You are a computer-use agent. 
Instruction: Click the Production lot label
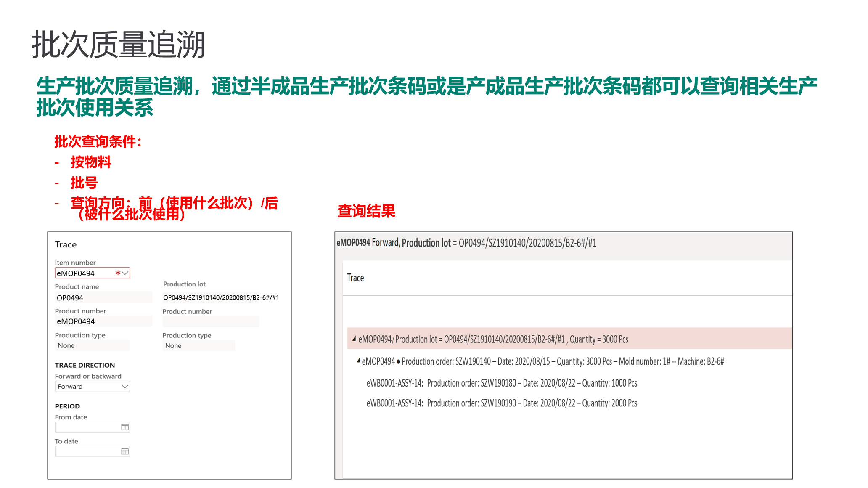coord(184,284)
